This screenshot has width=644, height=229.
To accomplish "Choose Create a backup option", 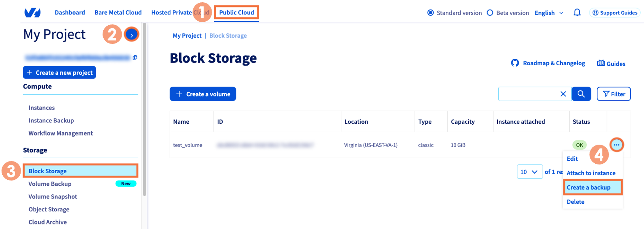I will 592,187.
